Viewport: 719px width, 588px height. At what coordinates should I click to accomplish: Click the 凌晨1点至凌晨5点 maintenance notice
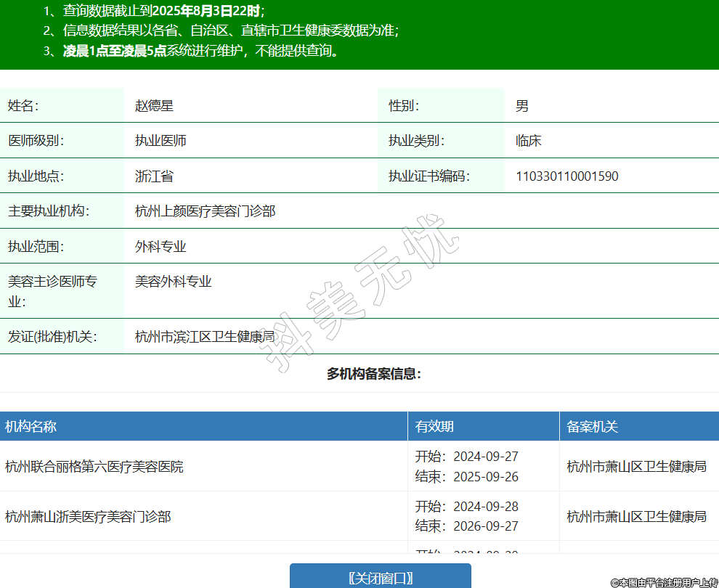pos(115,51)
